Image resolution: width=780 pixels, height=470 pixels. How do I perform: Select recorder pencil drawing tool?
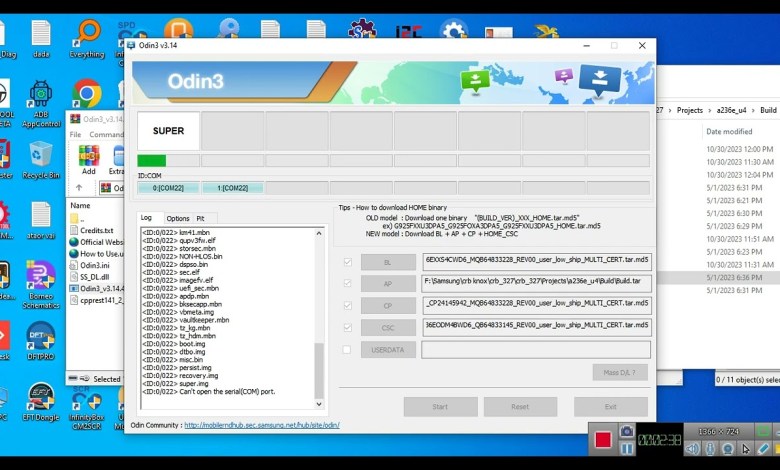pyautogui.click(x=763, y=449)
